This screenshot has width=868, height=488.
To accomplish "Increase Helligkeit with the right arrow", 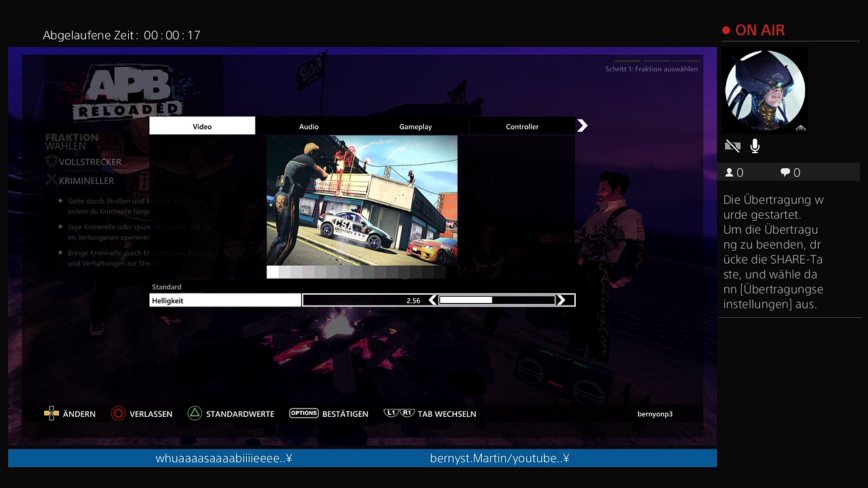I will click(561, 300).
